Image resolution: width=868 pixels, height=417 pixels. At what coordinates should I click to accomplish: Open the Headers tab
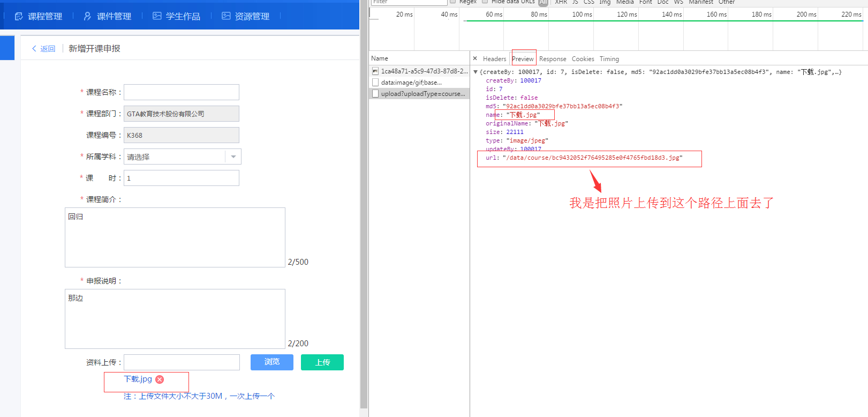point(494,59)
